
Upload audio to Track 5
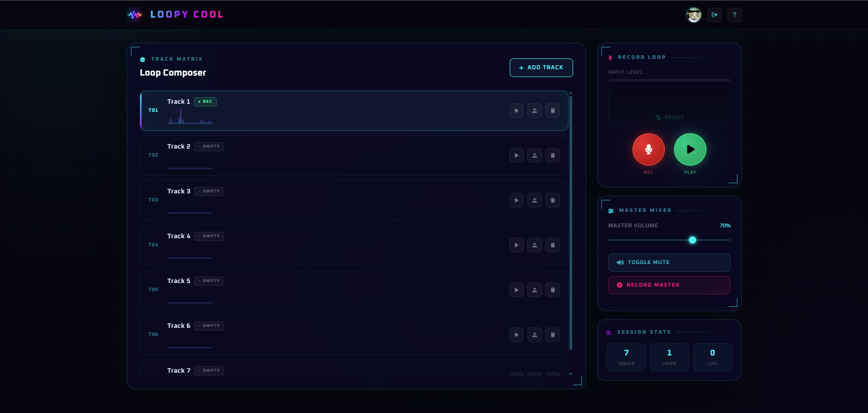pyautogui.click(x=534, y=290)
